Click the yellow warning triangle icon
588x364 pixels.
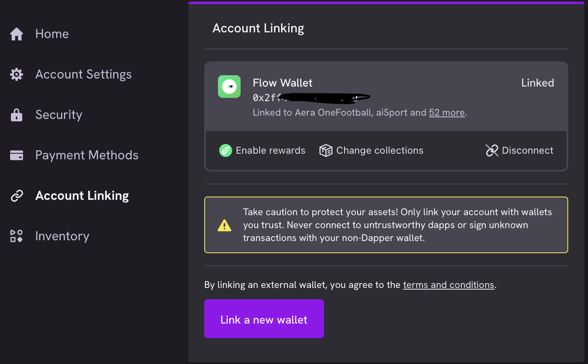coord(224,225)
